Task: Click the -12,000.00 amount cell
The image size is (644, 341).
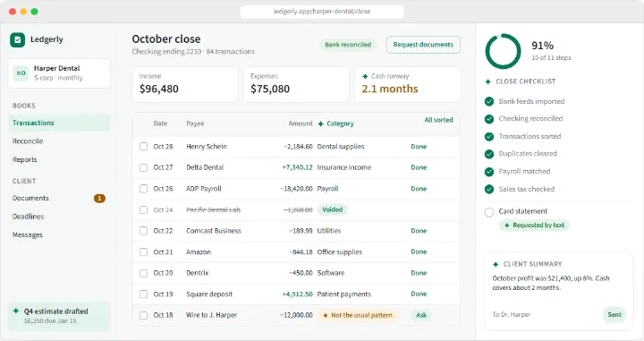Action: pos(296,315)
